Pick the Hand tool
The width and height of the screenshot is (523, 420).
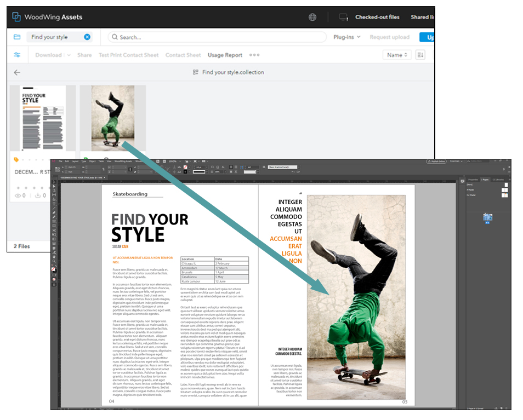[53, 256]
